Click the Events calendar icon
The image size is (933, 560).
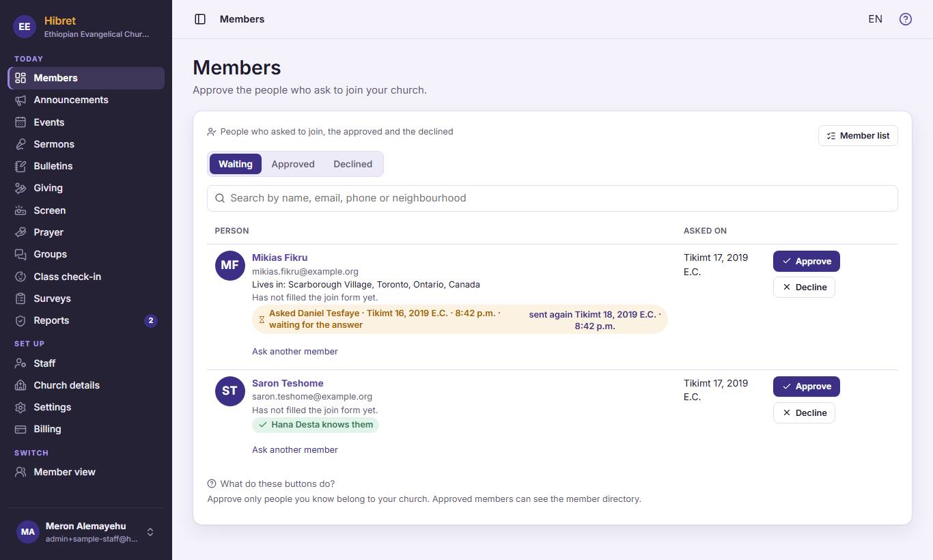pyautogui.click(x=20, y=122)
